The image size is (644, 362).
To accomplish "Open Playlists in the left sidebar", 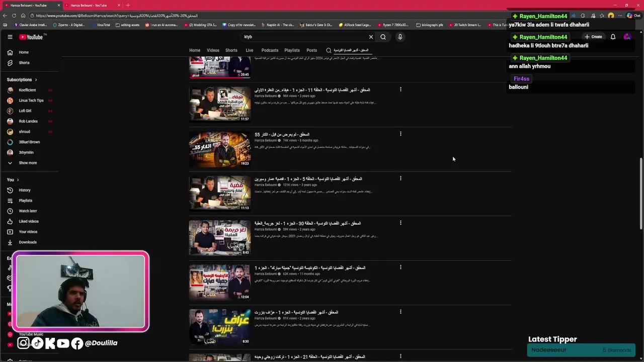I will 25,201.
